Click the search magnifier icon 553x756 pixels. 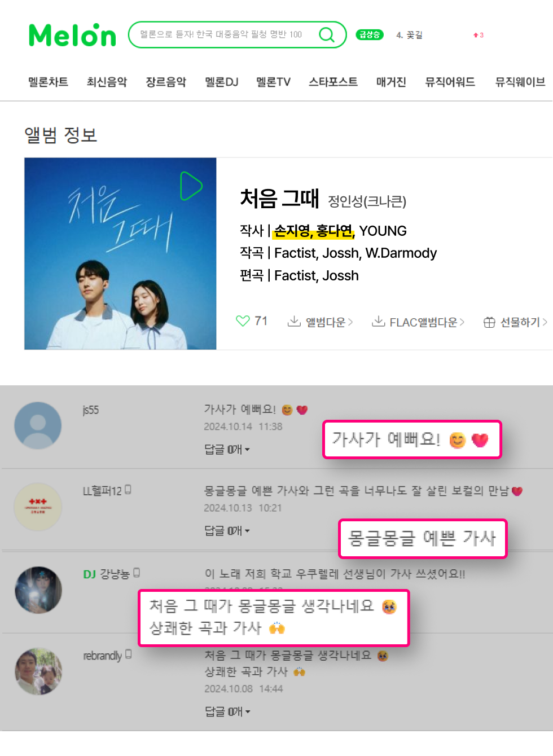[x=327, y=35]
